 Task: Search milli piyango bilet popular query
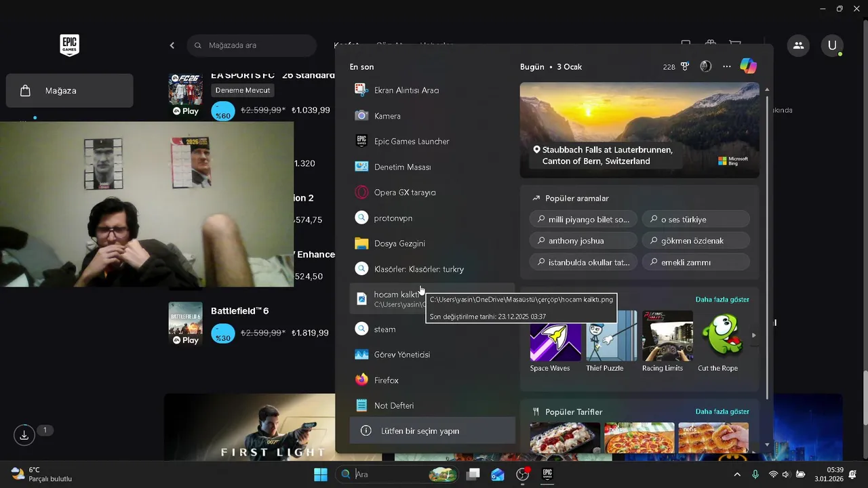(583, 220)
